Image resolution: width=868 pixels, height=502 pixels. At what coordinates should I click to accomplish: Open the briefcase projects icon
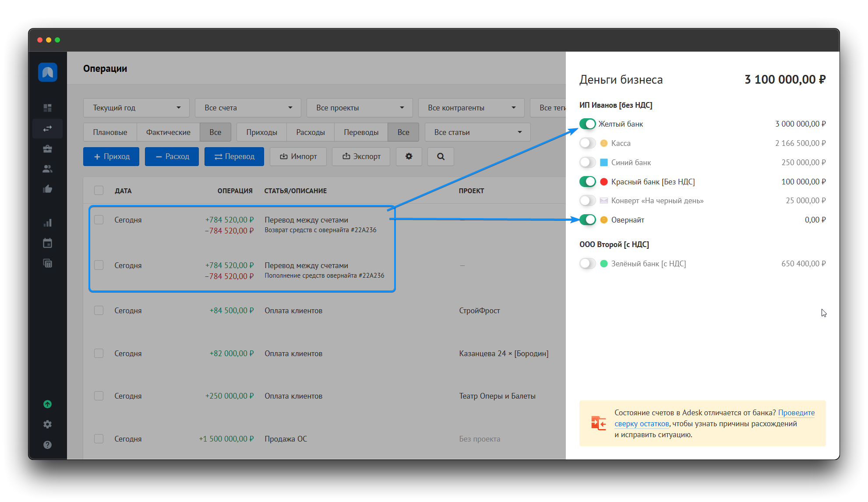47,149
